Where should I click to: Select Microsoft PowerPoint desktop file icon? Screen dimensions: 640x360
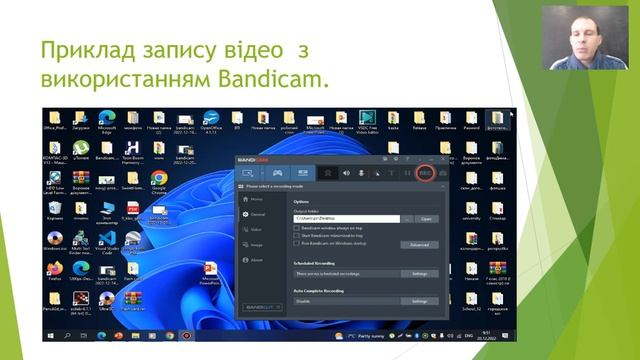click(x=210, y=273)
